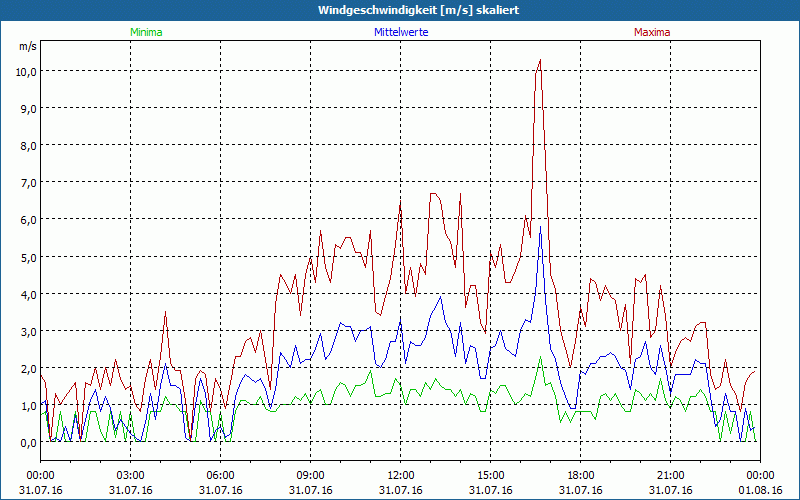Click the 2,0 y-axis value
The image size is (800, 500).
point(29,368)
